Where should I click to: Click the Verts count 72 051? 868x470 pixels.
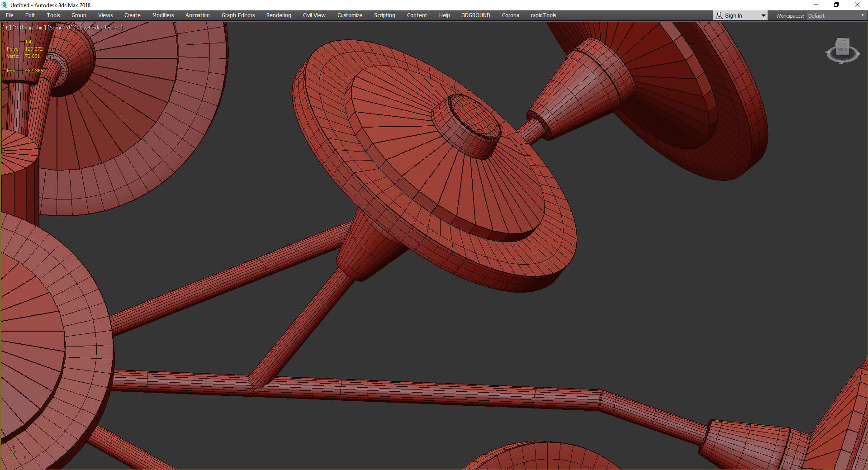click(33, 56)
